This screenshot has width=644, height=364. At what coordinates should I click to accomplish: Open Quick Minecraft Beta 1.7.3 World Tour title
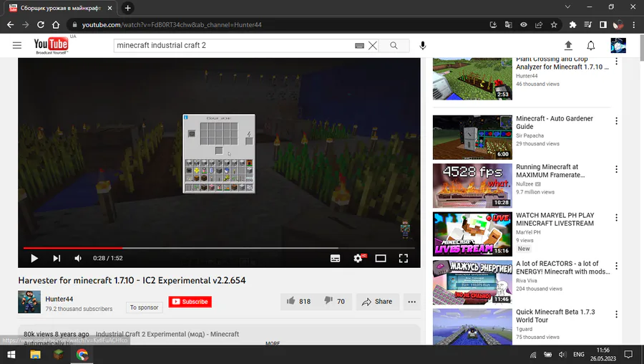coord(555,316)
